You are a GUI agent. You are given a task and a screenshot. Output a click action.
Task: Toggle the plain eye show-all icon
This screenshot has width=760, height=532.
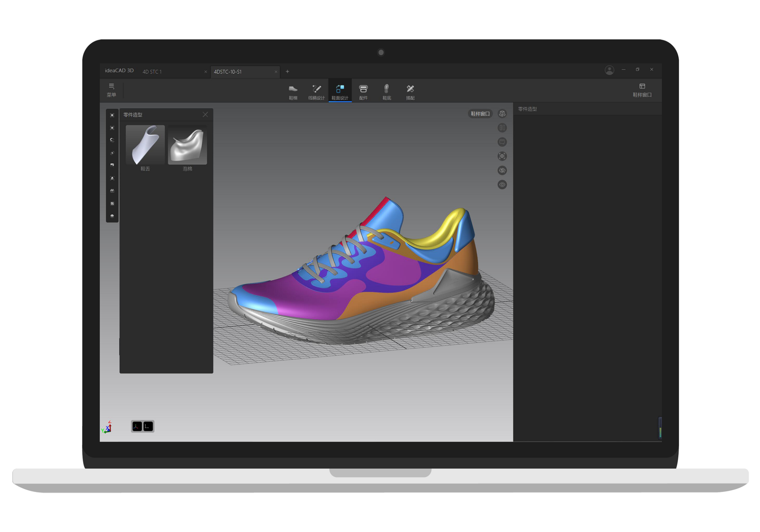502,185
